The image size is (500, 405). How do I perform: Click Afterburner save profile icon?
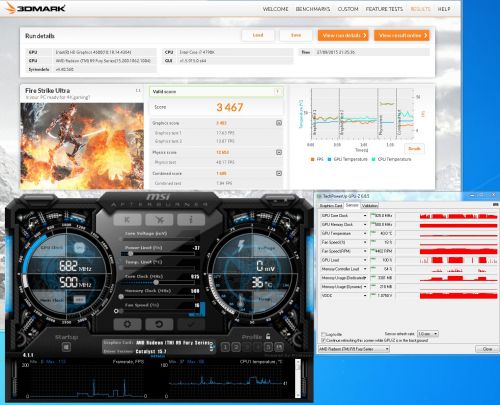pos(279,347)
